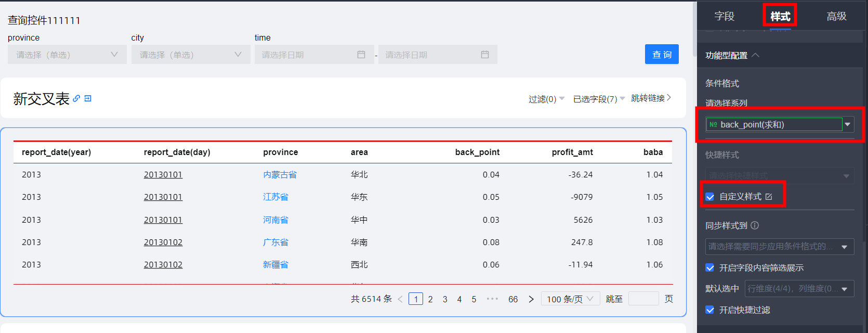Viewport: 868px width, 333px height.
Task: Open calendar icon in end date field
Action: (x=485, y=55)
